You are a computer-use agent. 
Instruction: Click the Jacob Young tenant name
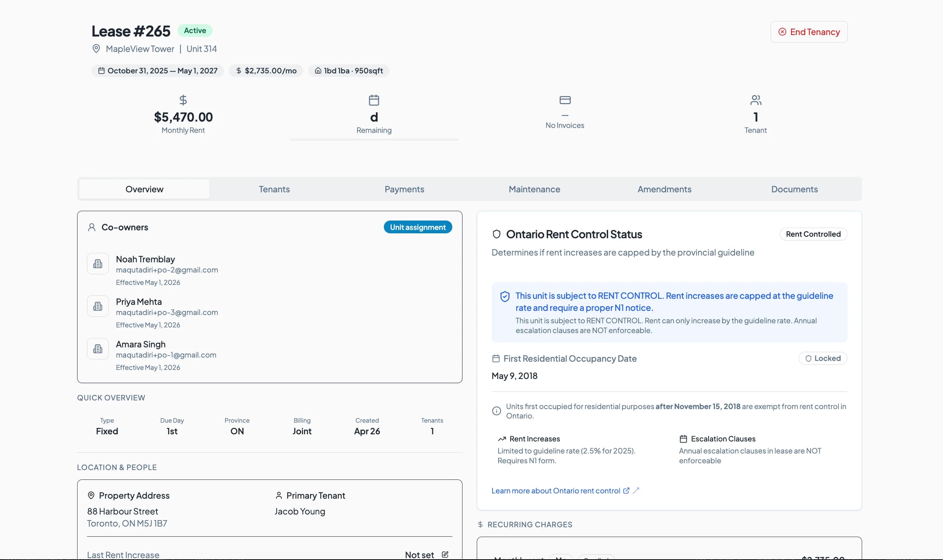(x=300, y=511)
